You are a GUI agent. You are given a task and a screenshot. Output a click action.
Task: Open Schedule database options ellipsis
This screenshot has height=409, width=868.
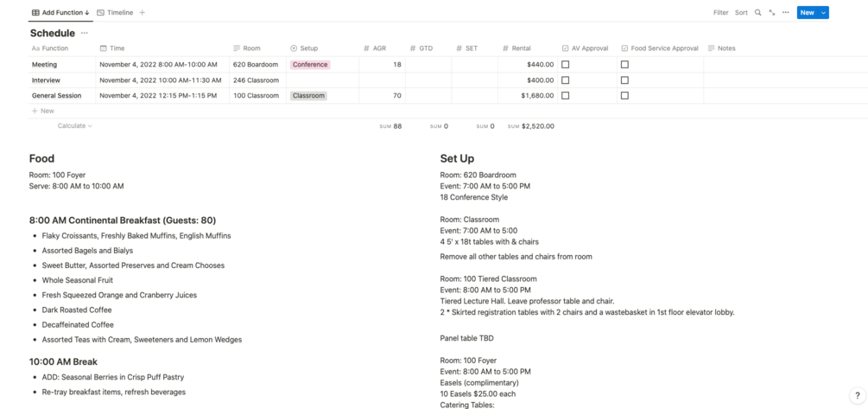84,33
